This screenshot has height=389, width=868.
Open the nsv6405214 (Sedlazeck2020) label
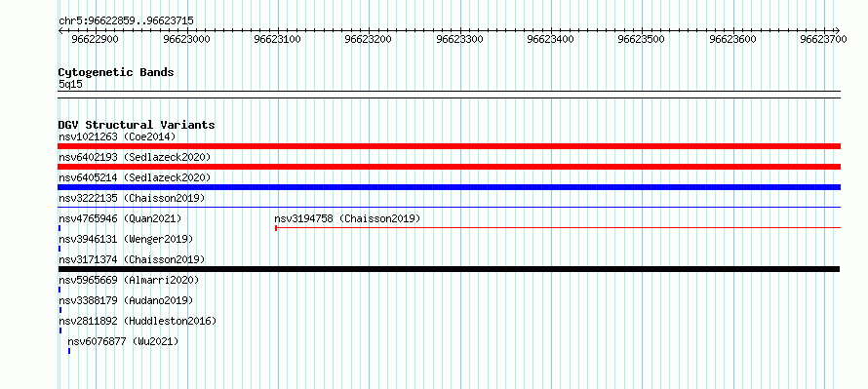pyautogui.click(x=135, y=177)
